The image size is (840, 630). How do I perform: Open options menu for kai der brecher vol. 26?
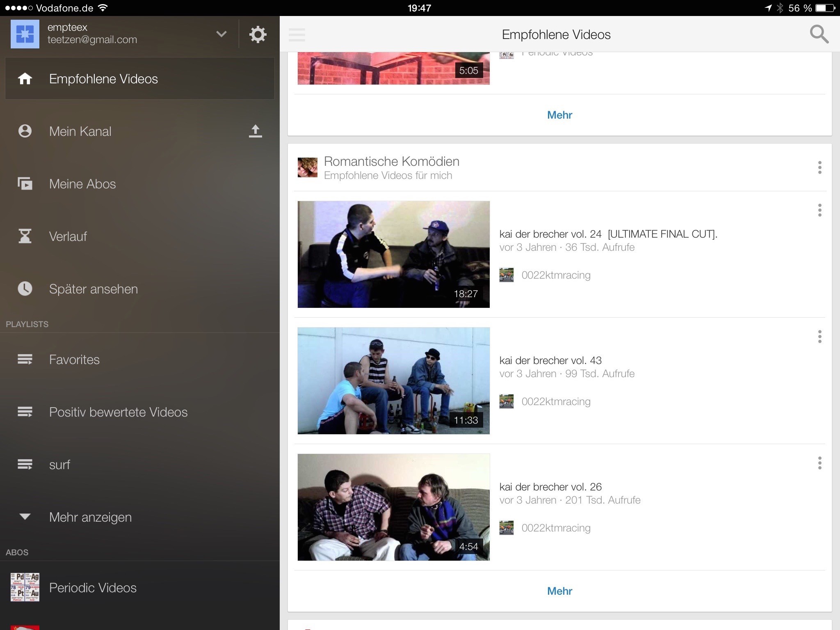819,463
